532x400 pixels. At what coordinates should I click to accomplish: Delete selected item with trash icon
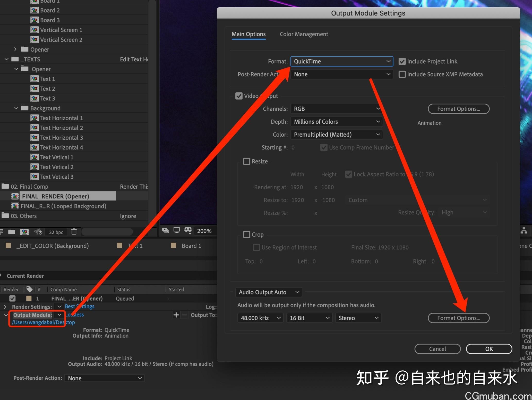click(74, 232)
